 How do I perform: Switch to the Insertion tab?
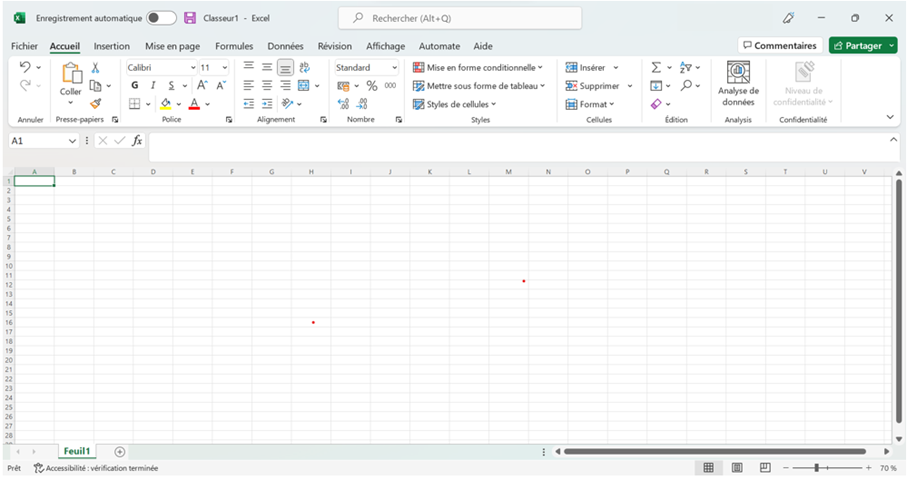tap(112, 46)
